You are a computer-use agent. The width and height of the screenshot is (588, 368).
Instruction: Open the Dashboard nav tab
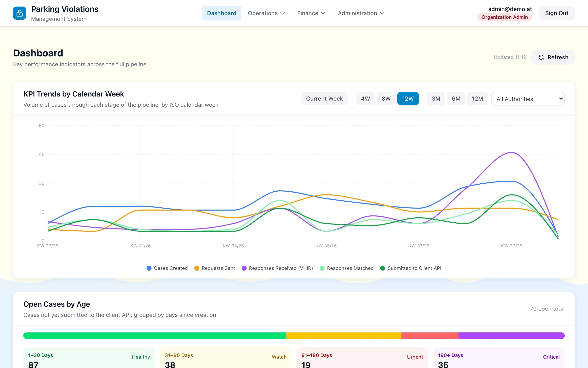click(x=222, y=13)
